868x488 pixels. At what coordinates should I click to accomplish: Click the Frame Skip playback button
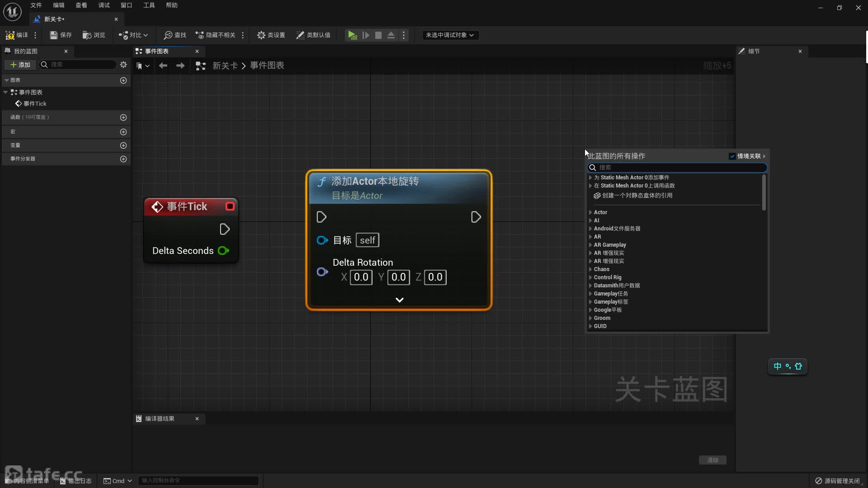[366, 35]
